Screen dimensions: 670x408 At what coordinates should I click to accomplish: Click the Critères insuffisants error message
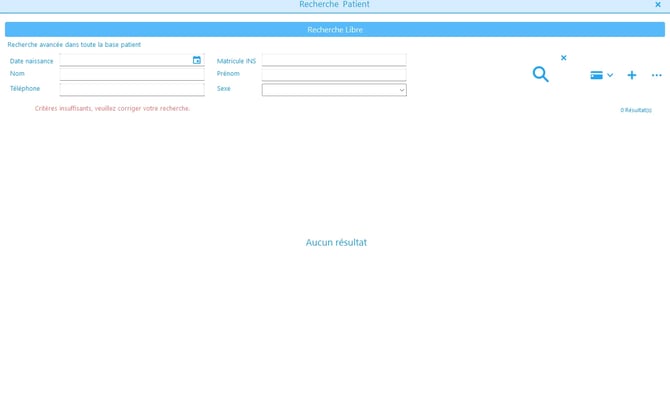112,109
